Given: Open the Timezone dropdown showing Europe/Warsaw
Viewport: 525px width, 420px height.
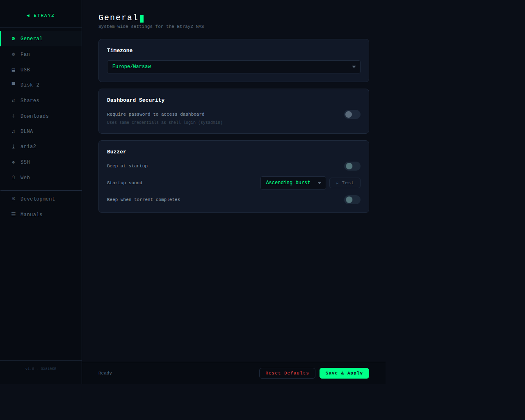Looking at the screenshot, I should point(233,66).
